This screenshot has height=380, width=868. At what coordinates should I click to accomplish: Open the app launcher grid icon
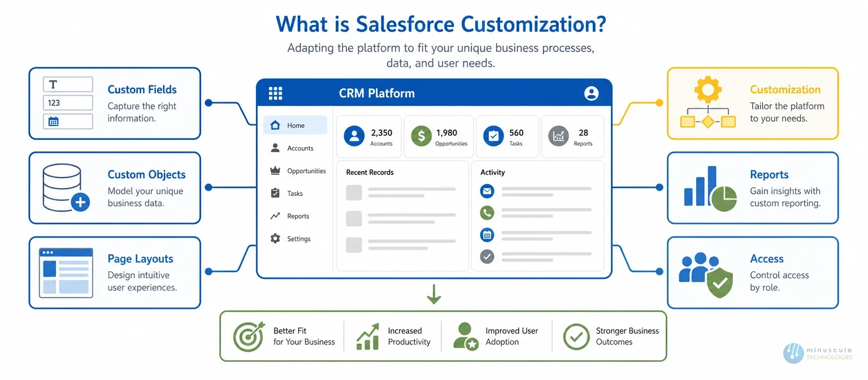[275, 93]
